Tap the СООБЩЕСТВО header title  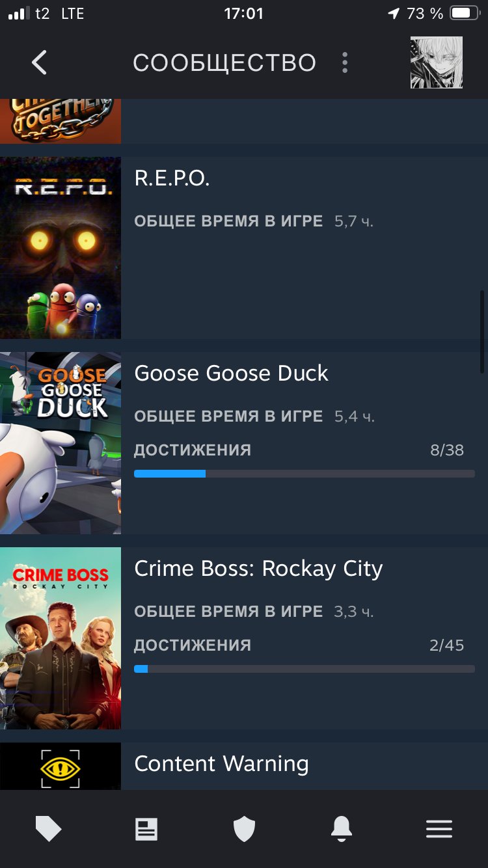point(224,63)
